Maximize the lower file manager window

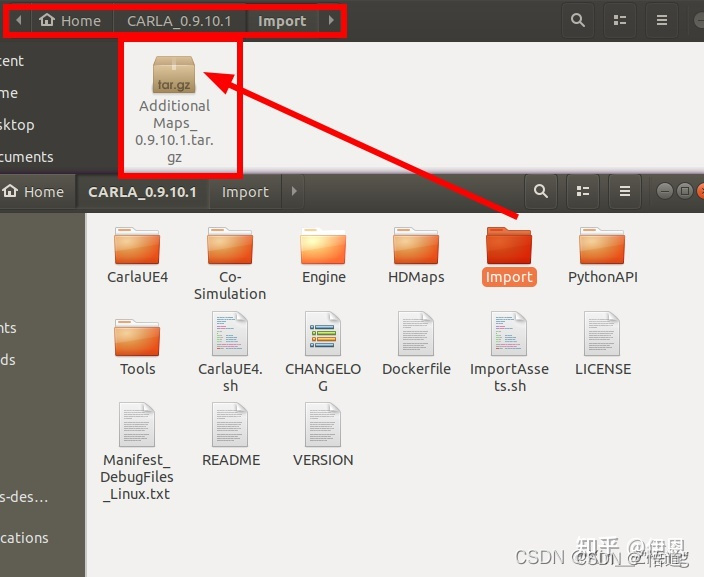(685, 191)
